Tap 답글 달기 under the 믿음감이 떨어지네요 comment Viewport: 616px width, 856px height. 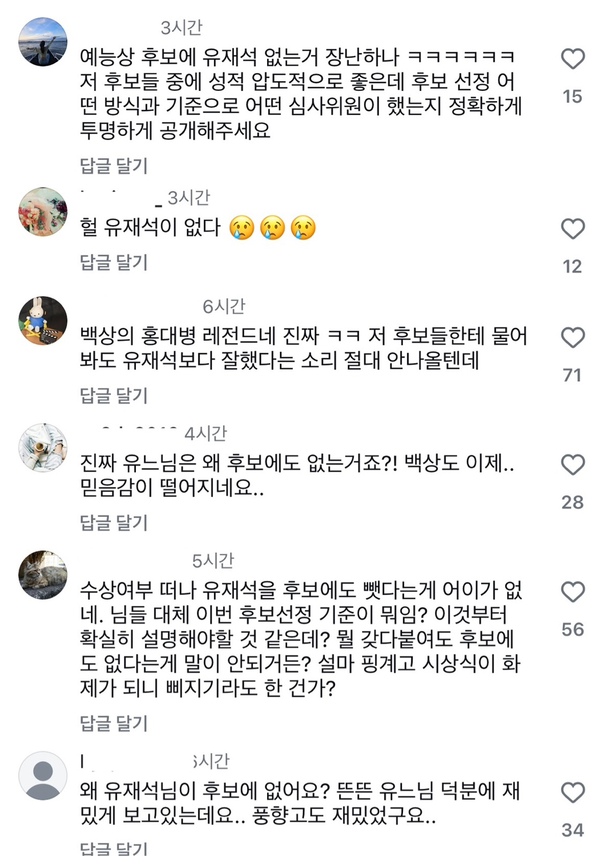coord(114,522)
